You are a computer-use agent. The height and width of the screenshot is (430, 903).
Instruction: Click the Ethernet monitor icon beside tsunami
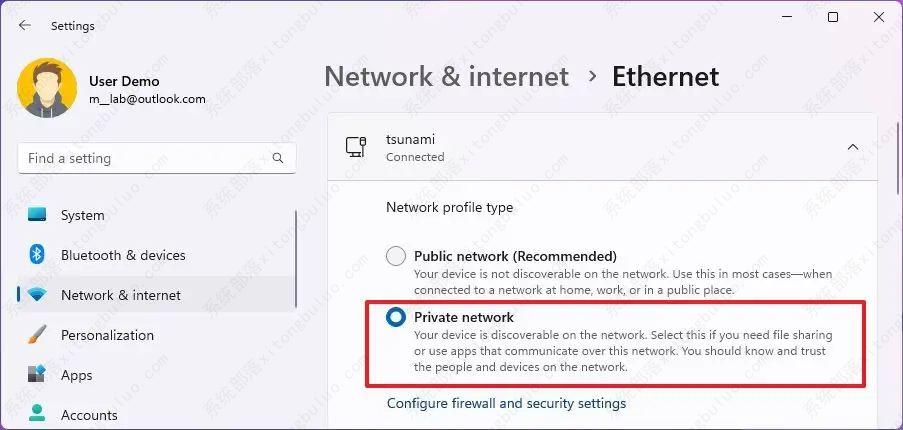click(x=355, y=147)
